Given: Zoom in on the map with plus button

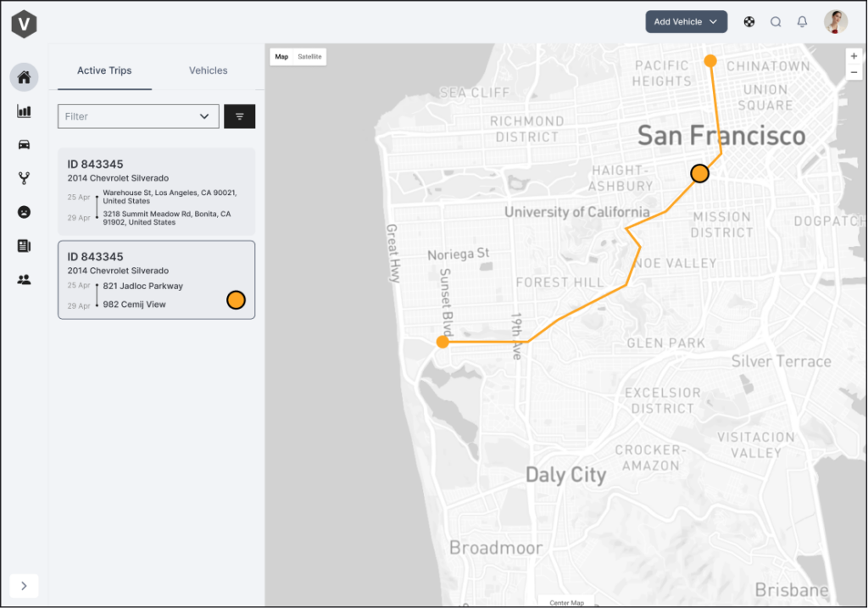Looking at the screenshot, I should click(x=854, y=56).
